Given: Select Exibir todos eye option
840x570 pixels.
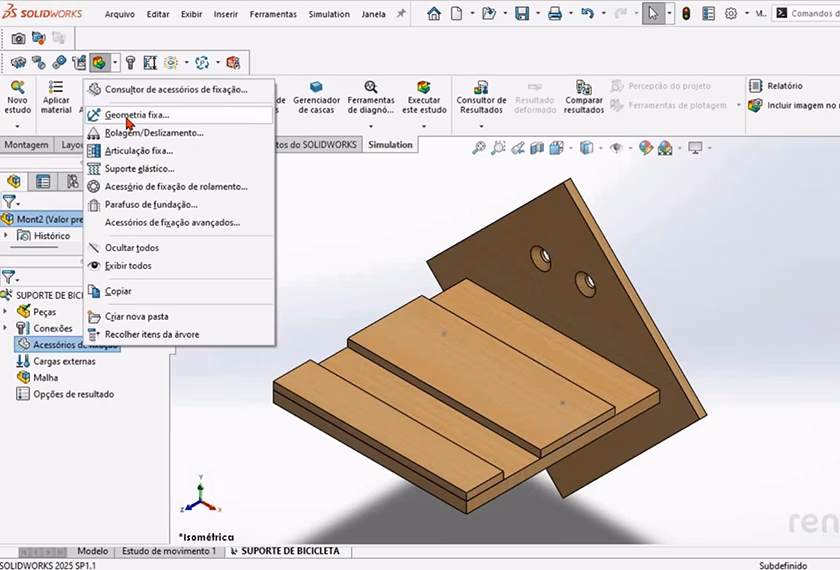Looking at the screenshot, I should tap(128, 266).
